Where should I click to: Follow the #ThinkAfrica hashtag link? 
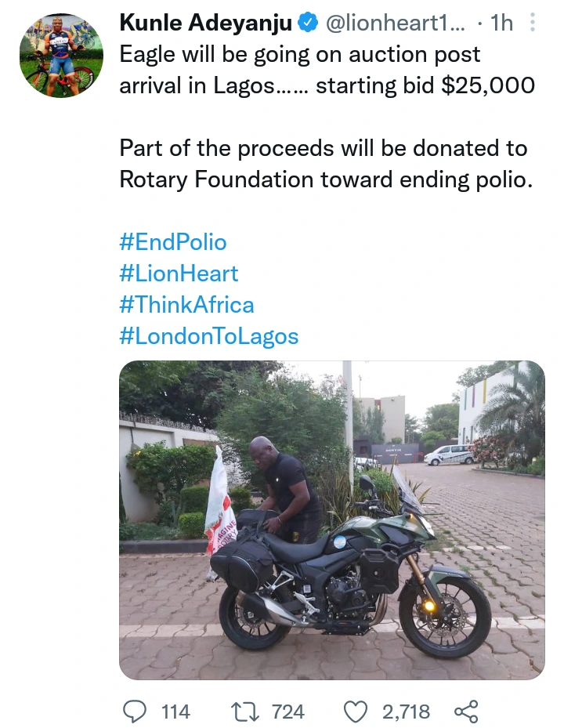186,305
